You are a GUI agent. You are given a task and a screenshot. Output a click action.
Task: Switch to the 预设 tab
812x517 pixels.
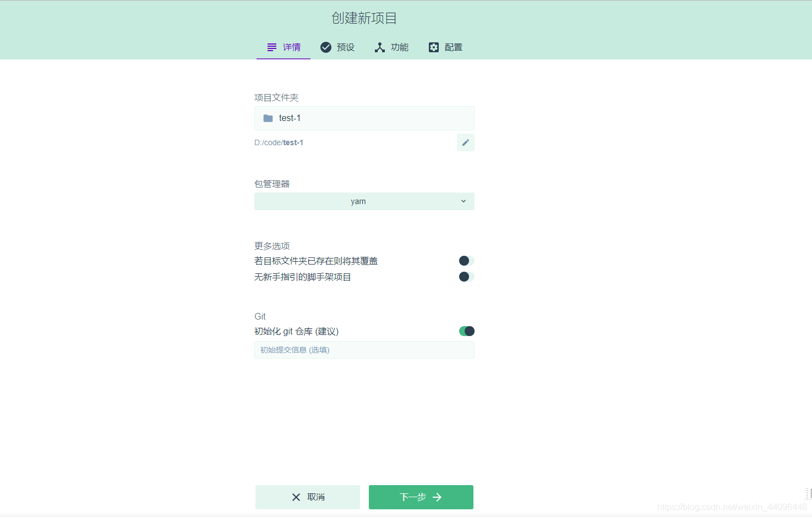[337, 47]
